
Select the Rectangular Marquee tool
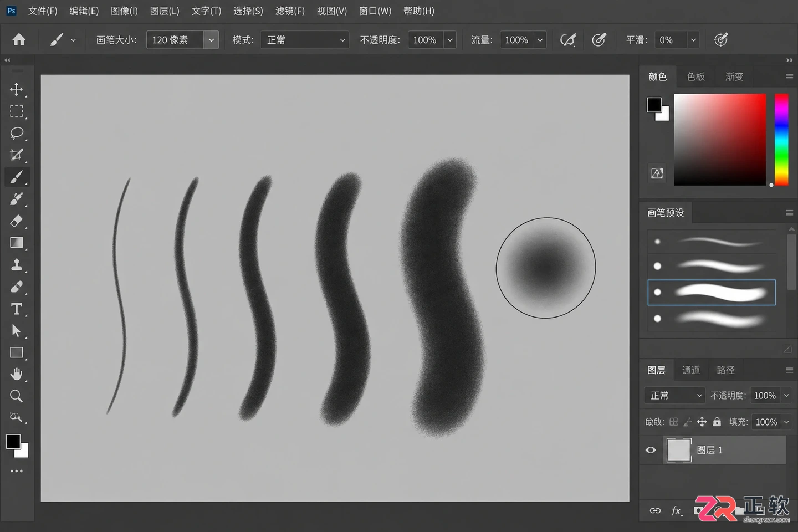[17, 111]
